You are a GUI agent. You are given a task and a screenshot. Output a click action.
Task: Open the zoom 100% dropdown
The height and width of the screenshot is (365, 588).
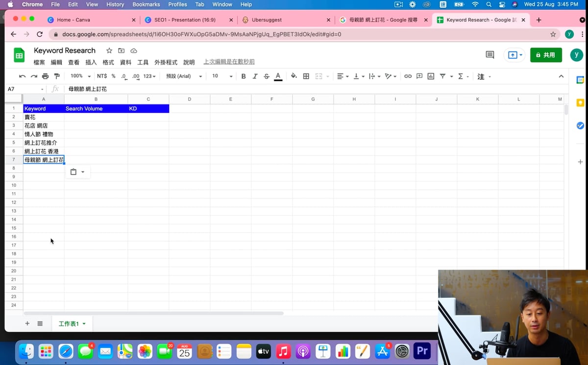[x=80, y=77]
